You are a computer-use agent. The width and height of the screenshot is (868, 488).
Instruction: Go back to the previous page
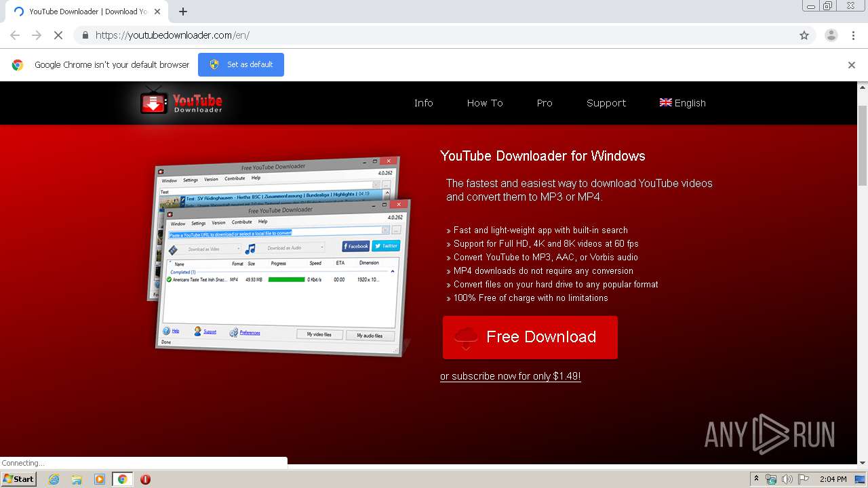15,35
